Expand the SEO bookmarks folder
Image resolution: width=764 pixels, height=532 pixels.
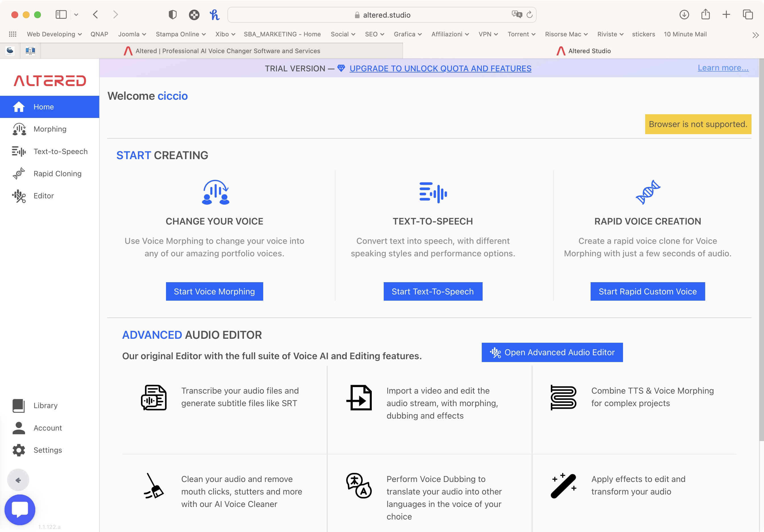(375, 34)
